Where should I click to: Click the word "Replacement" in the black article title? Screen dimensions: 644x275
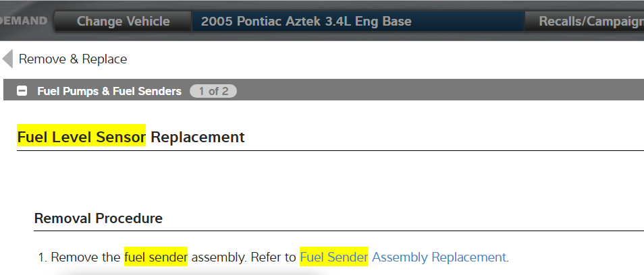[197, 137]
